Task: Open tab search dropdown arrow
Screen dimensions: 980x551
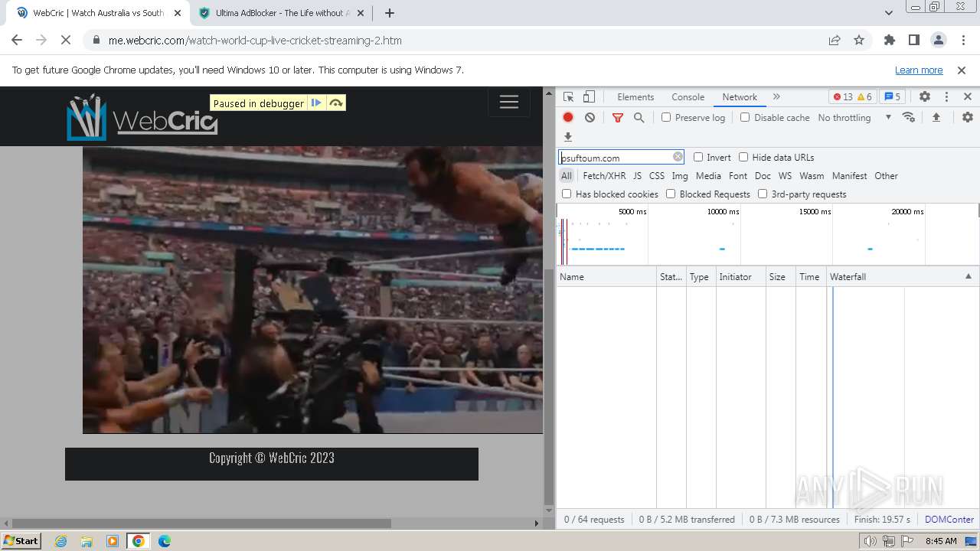Action: pyautogui.click(x=888, y=13)
